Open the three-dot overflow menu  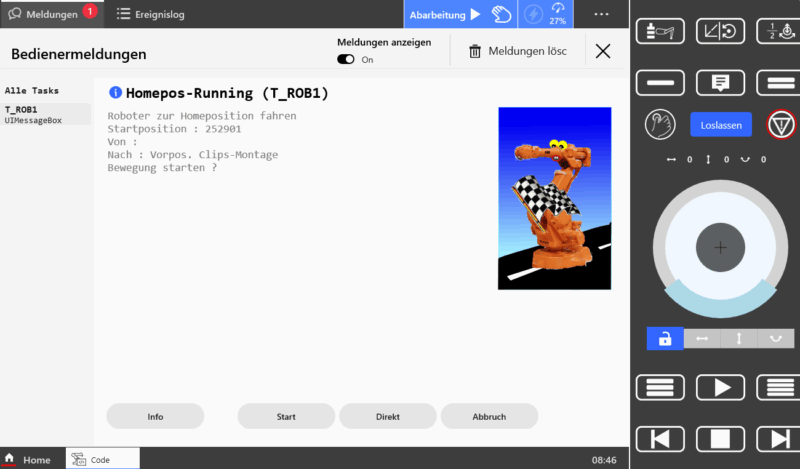pyautogui.click(x=601, y=14)
